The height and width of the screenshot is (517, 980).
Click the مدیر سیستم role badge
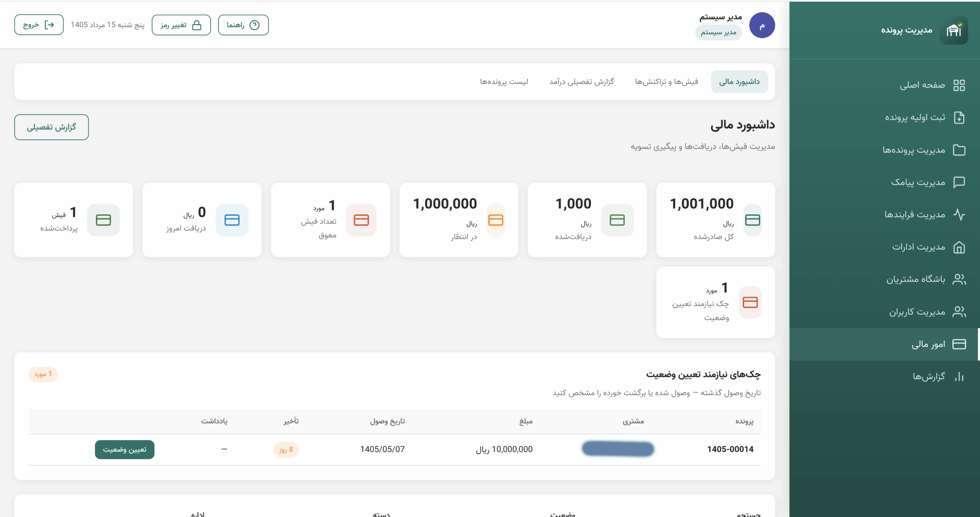[719, 33]
